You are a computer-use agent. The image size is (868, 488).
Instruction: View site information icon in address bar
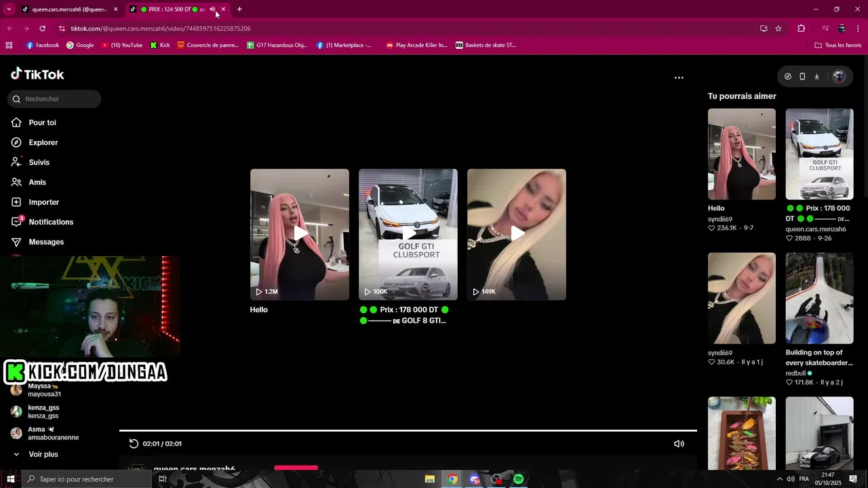pos(62,28)
